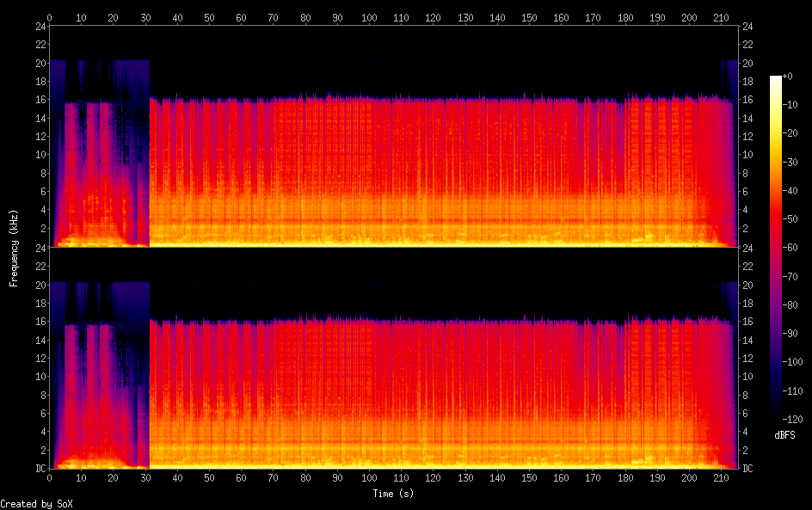Click the 'Created by SoX' caption
Viewport: 812px width, 510px height.
[x=36, y=504]
